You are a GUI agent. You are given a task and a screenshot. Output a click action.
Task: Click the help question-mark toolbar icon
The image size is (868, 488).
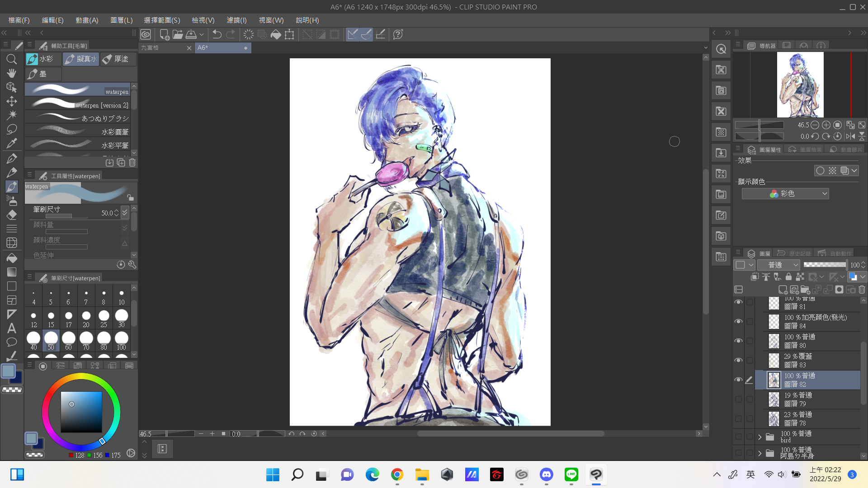(x=398, y=34)
